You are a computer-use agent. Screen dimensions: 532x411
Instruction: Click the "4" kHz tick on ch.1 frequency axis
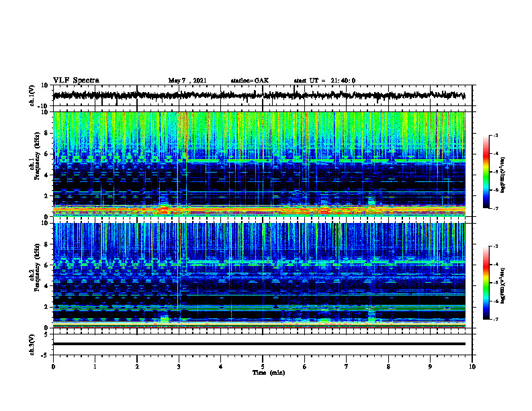tap(46, 175)
